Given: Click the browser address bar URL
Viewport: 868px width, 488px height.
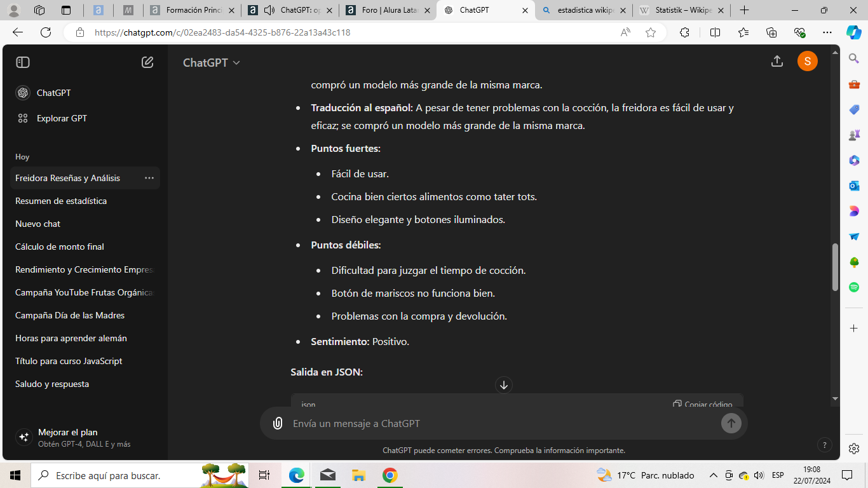Looking at the screenshot, I should 222,32.
